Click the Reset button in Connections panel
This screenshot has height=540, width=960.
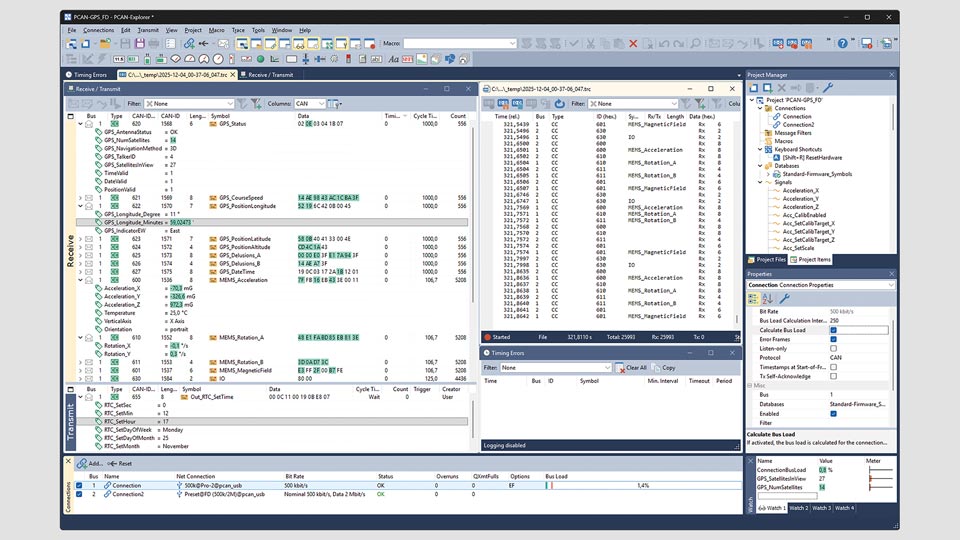click(120, 463)
